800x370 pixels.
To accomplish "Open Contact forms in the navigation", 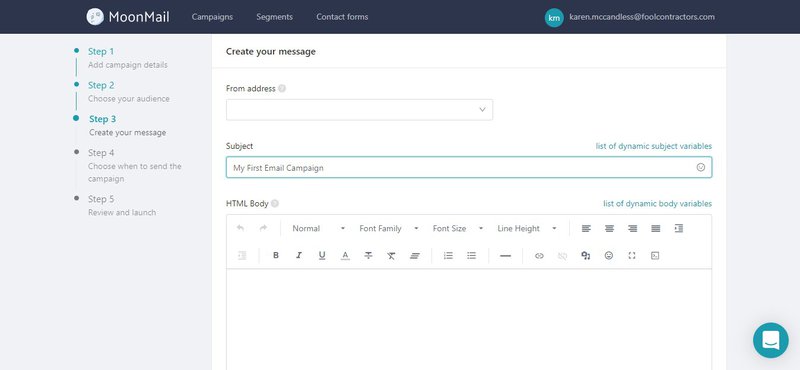I will 342,17.
